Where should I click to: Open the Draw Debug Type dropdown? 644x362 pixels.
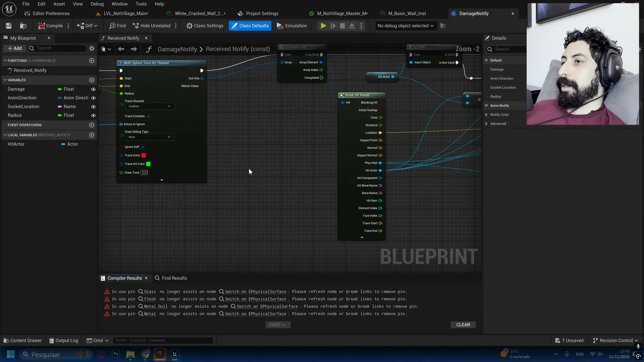[x=150, y=137]
